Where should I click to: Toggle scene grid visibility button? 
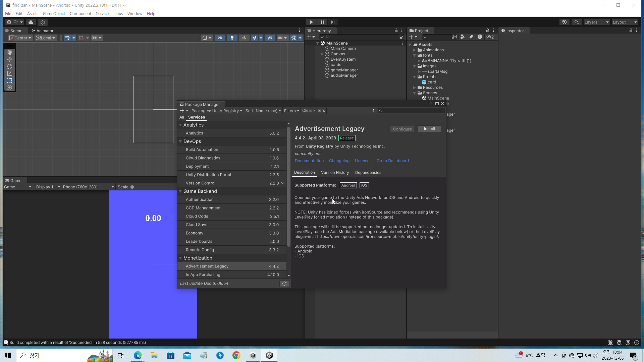click(x=67, y=38)
